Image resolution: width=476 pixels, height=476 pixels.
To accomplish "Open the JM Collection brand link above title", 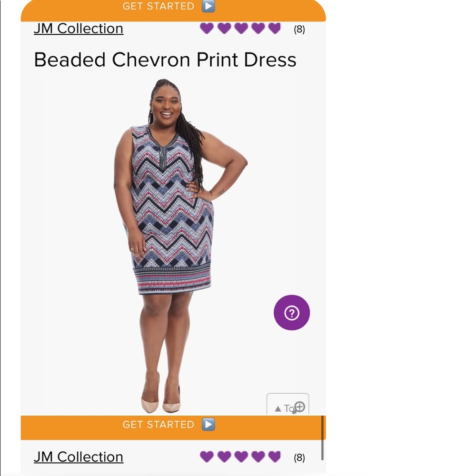I will point(79,29).
